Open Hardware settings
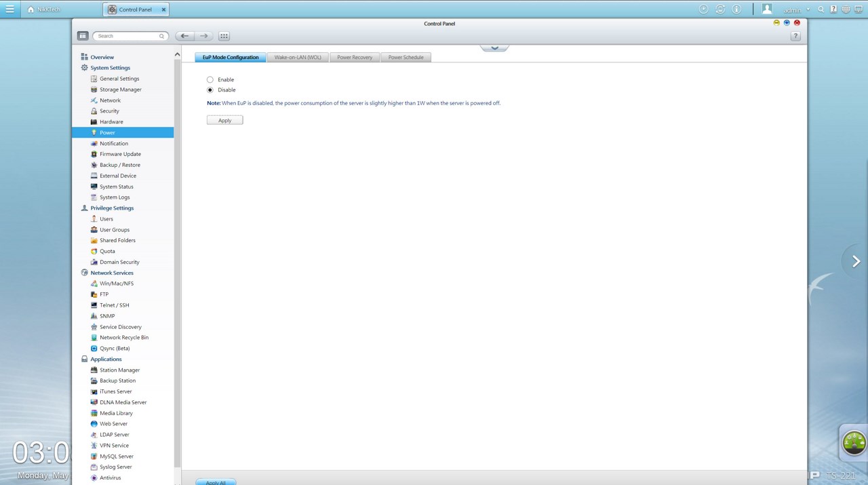 (111, 122)
